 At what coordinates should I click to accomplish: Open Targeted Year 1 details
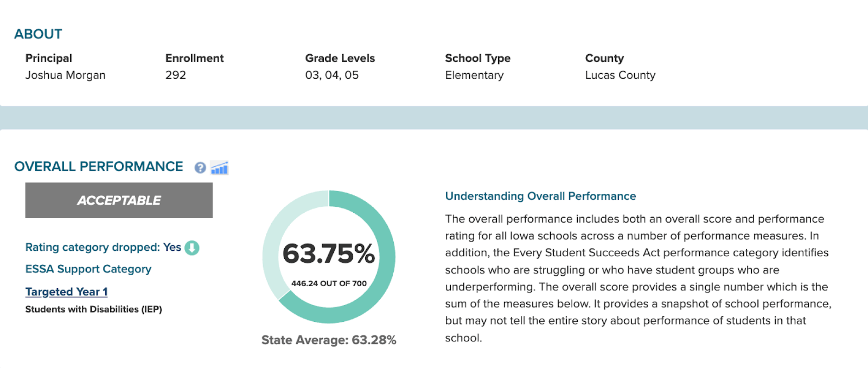pyautogui.click(x=66, y=292)
